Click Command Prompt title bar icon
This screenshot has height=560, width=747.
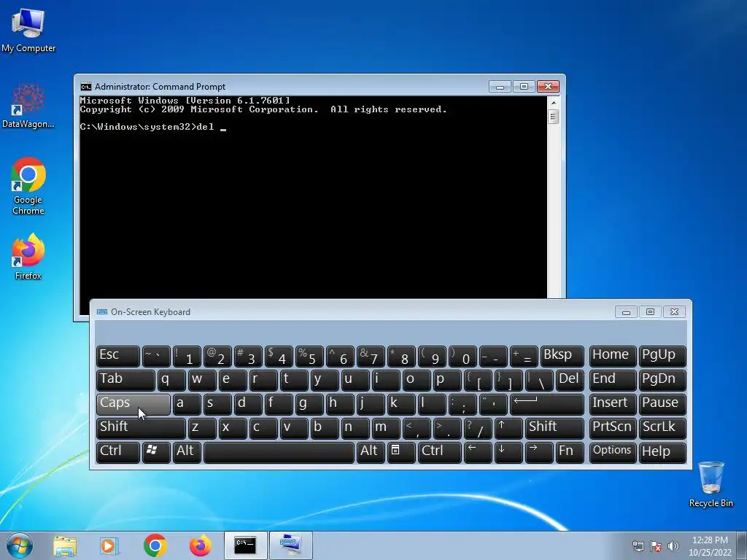pos(86,87)
